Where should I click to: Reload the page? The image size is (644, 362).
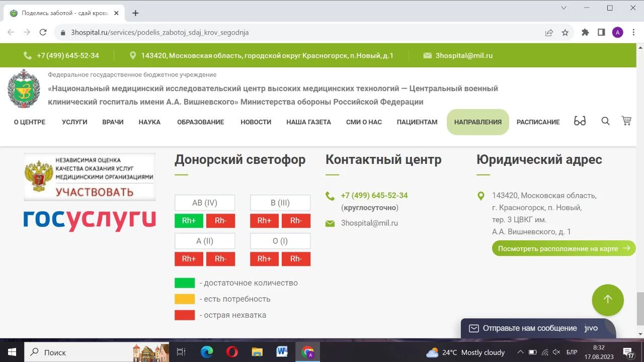(x=43, y=33)
